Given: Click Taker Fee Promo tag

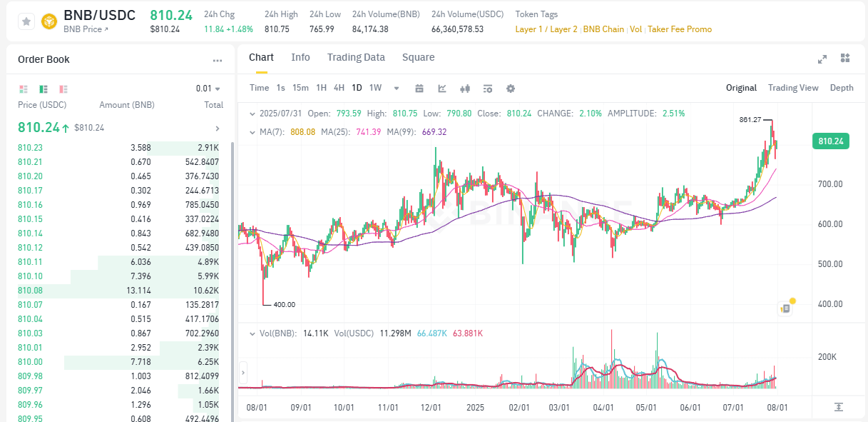Looking at the screenshot, I should [x=680, y=29].
